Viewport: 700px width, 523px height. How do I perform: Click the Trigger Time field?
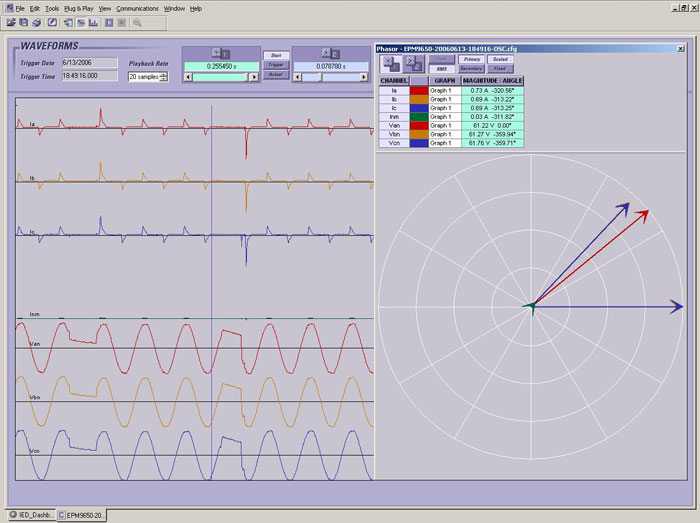[x=89, y=76]
